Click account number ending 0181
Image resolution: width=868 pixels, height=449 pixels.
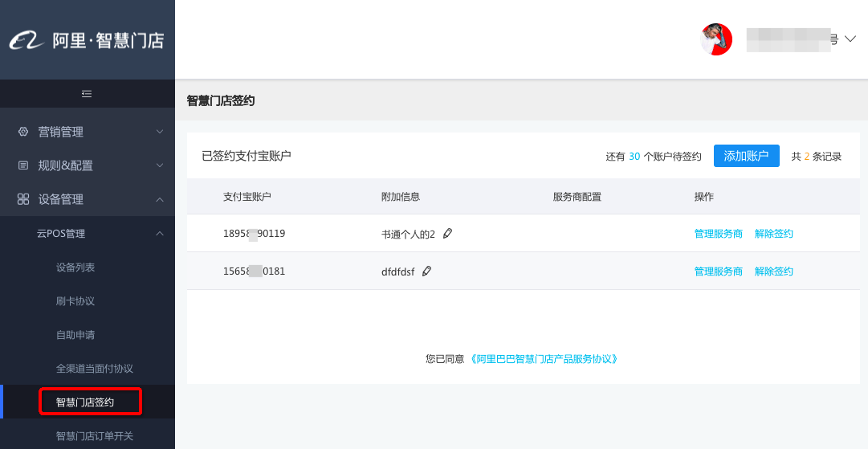(x=254, y=271)
